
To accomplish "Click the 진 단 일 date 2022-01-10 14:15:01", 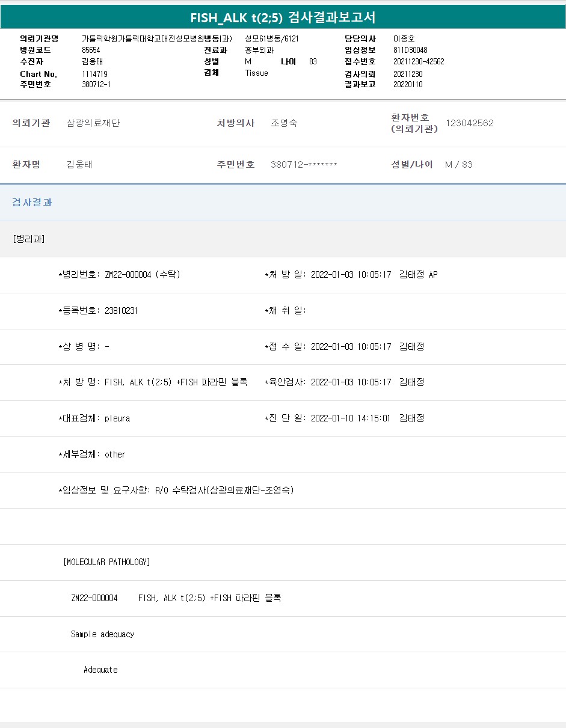I will point(351,418).
